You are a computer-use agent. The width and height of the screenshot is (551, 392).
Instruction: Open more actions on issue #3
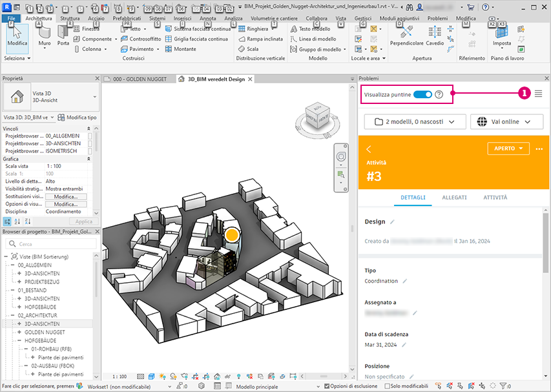pyautogui.click(x=539, y=149)
